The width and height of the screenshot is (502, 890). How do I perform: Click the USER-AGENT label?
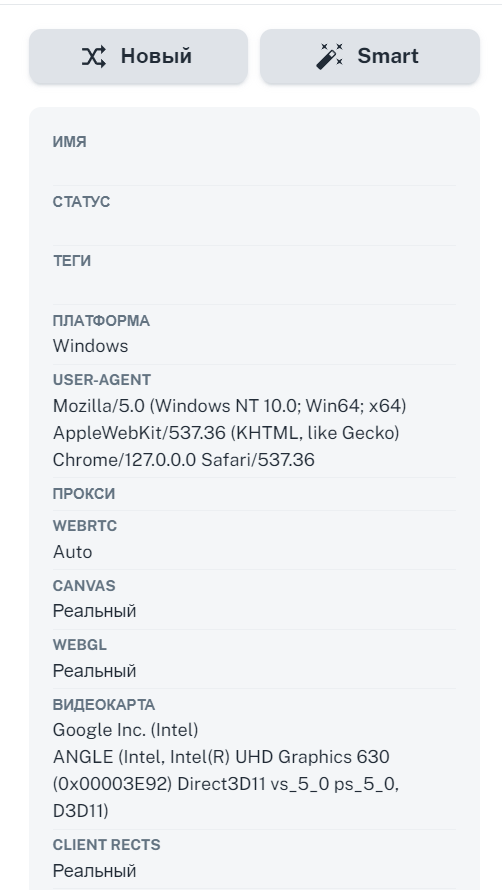pos(102,380)
